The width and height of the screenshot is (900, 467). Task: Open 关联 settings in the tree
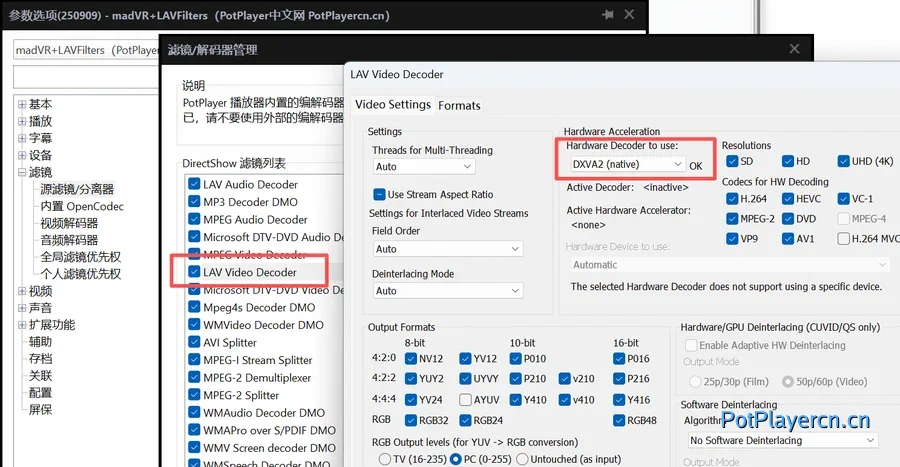point(40,376)
